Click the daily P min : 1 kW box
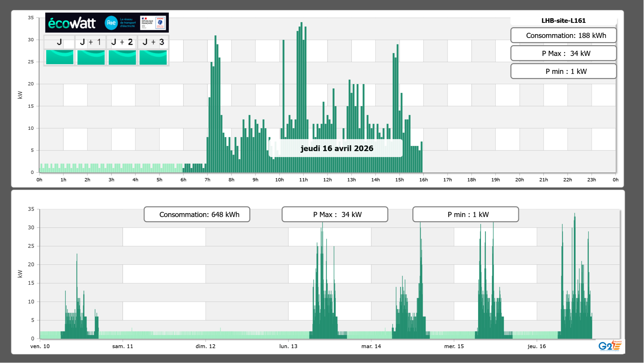This screenshot has height=363, width=644. pyautogui.click(x=563, y=71)
